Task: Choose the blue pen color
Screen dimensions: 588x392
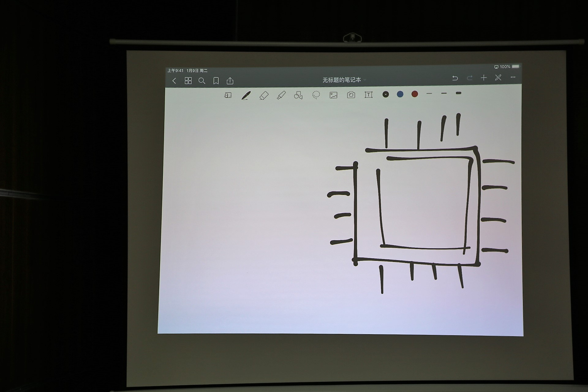Action: coord(400,94)
